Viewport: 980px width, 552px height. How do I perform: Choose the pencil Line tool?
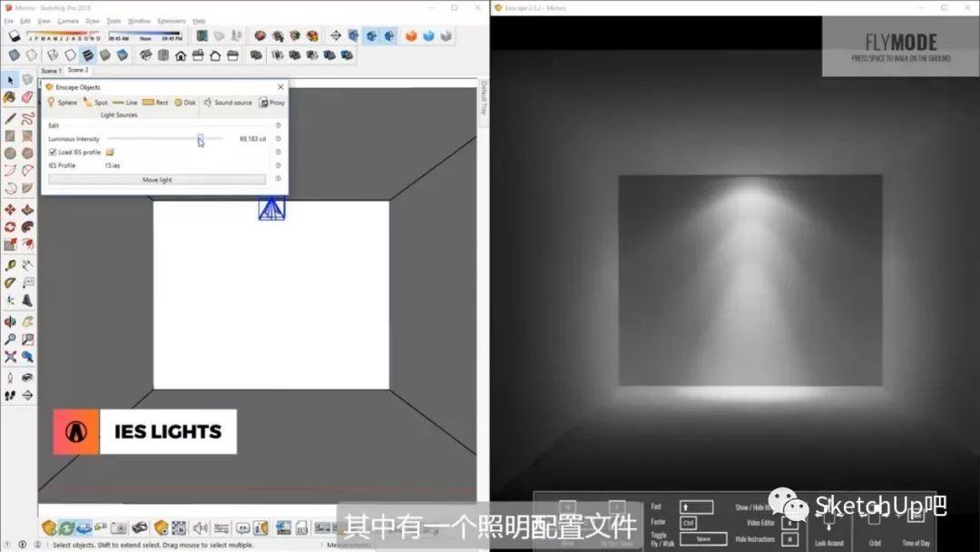point(10,117)
